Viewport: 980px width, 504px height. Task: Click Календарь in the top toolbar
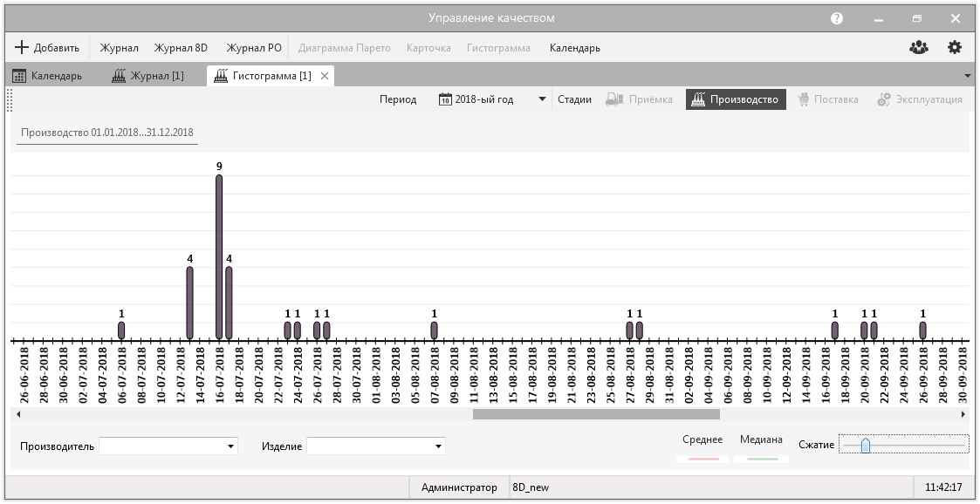point(575,47)
